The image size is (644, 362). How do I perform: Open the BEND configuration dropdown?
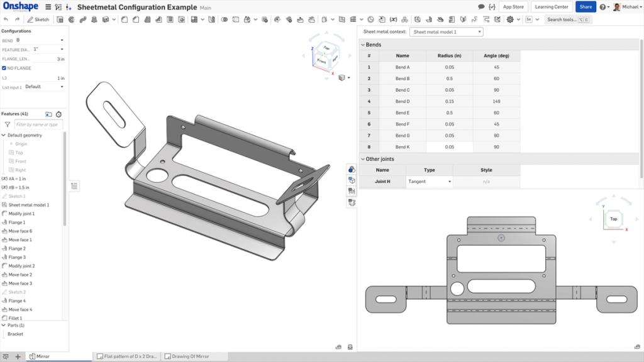pyautogui.click(x=61, y=40)
